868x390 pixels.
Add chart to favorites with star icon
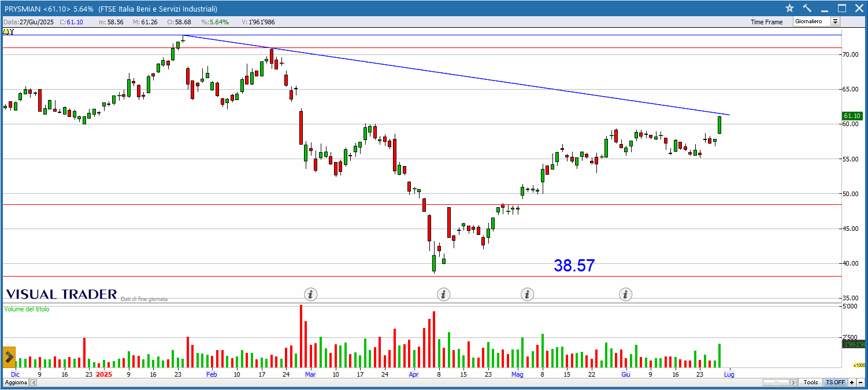(790, 8)
